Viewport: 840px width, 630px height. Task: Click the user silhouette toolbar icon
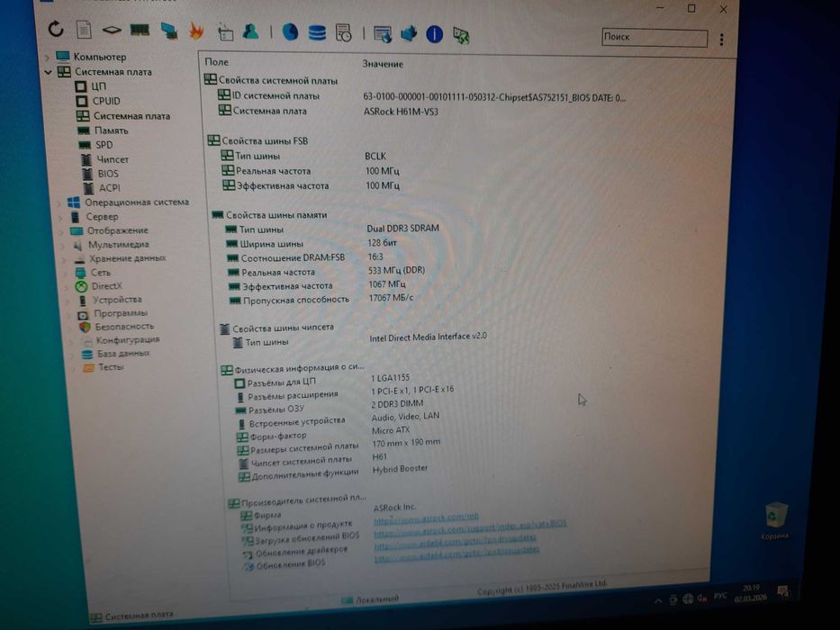pyautogui.click(x=250, y=31)
